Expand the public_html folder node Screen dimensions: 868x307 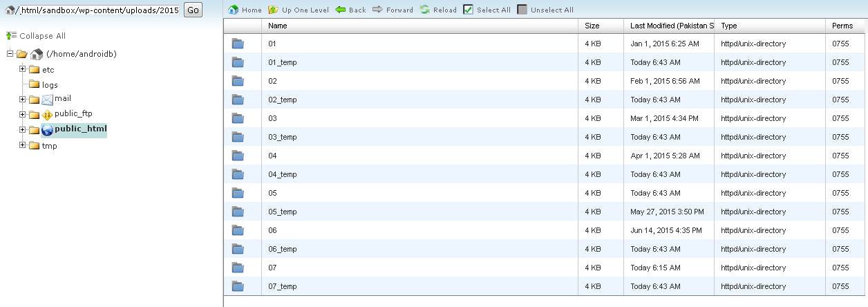(x=23, y=129)
